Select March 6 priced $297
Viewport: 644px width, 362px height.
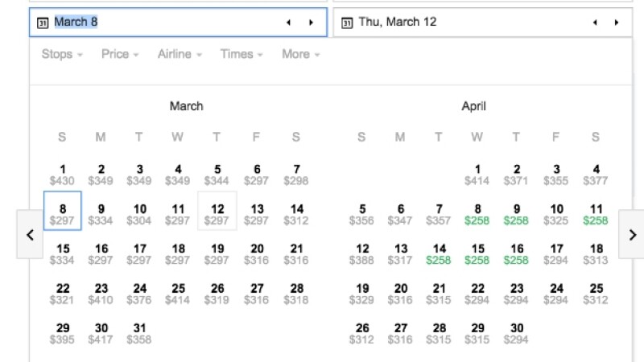click(x=256, y=175)
